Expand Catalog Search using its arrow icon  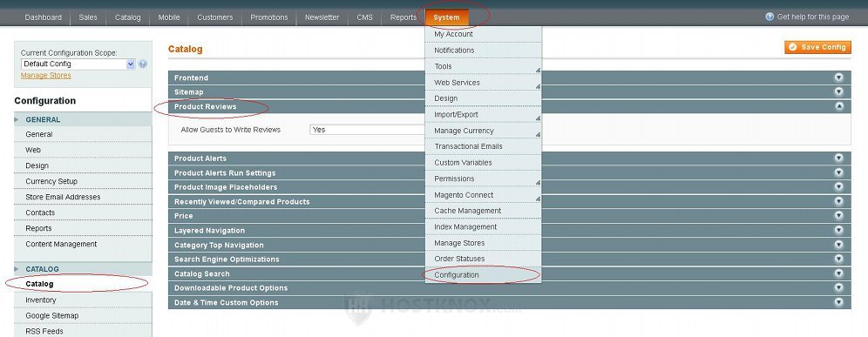838,273
